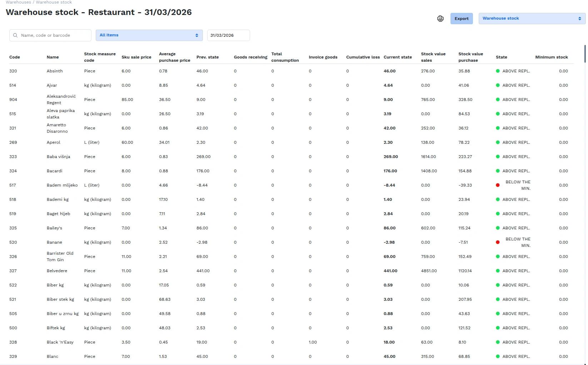Screen dimensions: 588x365
Task: Click the printer icon
Action: tap(440, 18)
